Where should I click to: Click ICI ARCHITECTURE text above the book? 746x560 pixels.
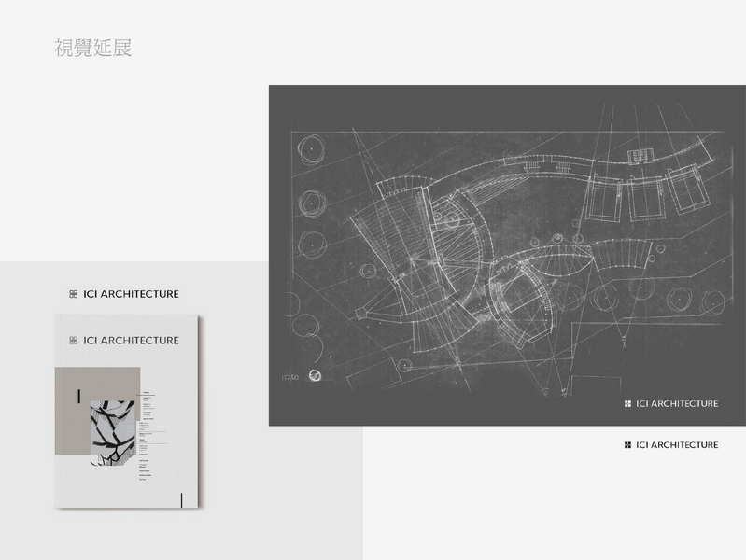point(131,294)
